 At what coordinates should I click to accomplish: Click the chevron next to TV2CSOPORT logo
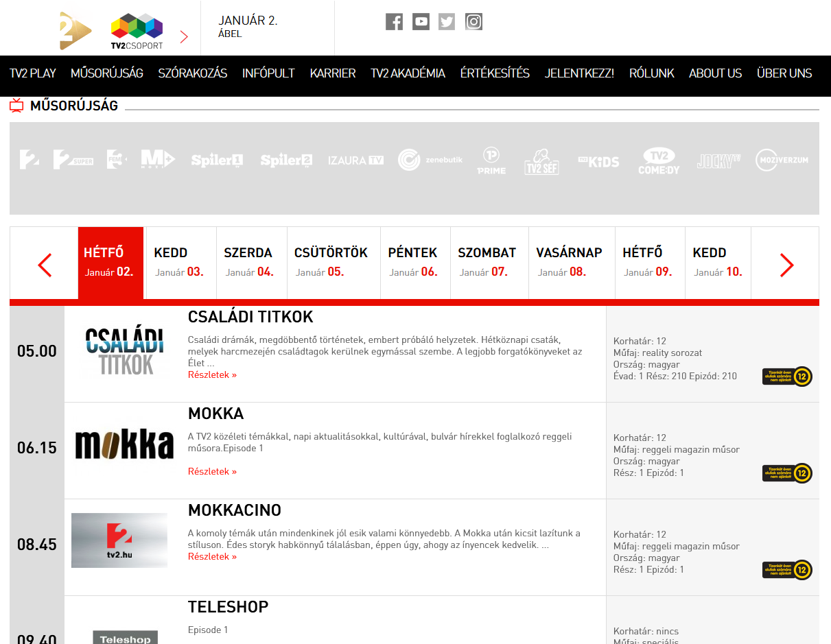click(183, 36)
